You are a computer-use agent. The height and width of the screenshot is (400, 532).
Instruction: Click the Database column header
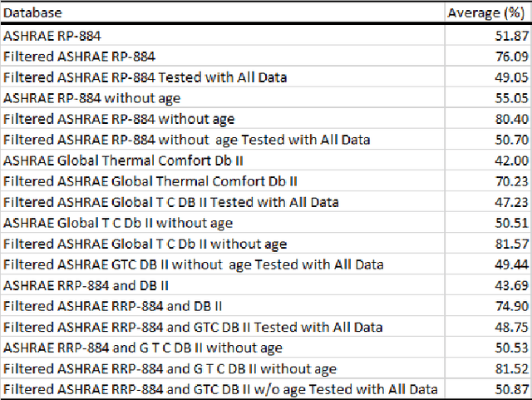[x=224, y=12]
